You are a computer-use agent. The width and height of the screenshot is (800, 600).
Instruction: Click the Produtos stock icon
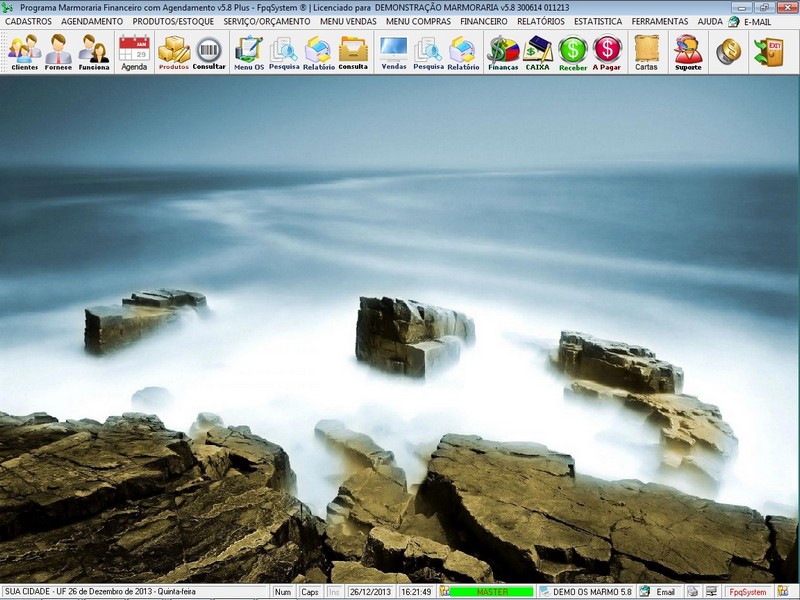tap(172, 50)
